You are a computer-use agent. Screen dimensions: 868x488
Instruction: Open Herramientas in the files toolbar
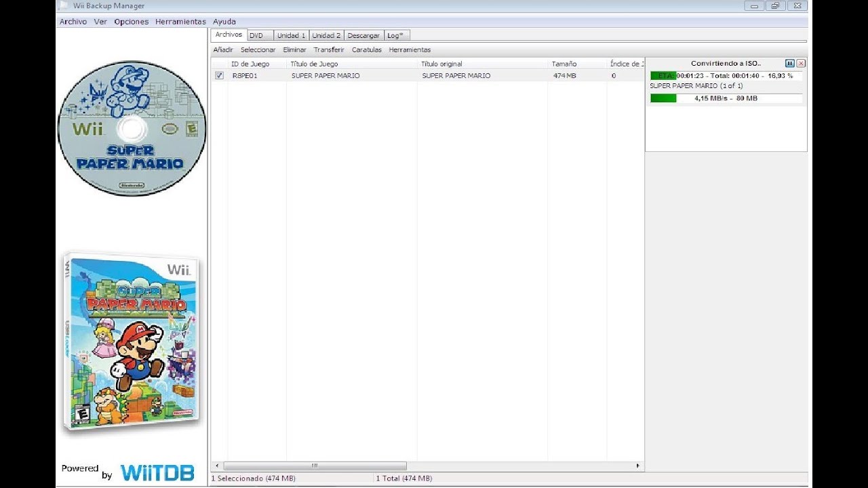click(410, 49)
